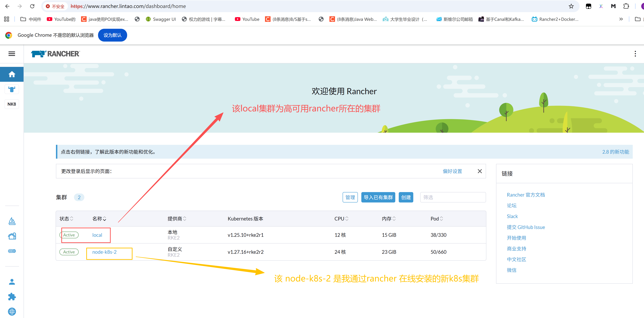Open the local cluster bull-head icon in sidebar
Screen dimensions: 644x318
[12, 89]
